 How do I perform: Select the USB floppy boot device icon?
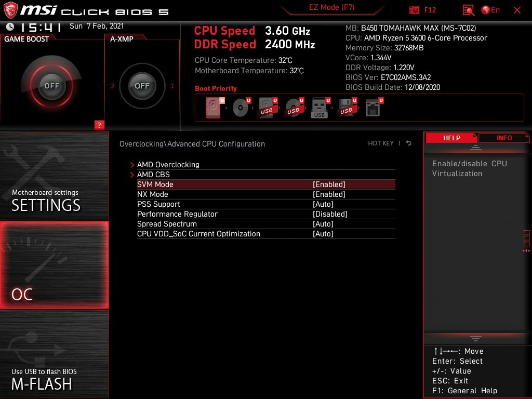[x=347, y=108]
